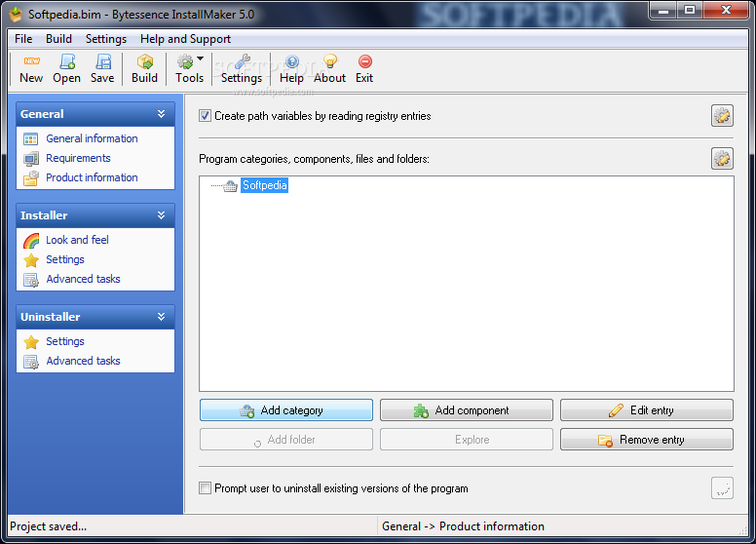Click the Uninstaller Settings star icon

[31, 342]
